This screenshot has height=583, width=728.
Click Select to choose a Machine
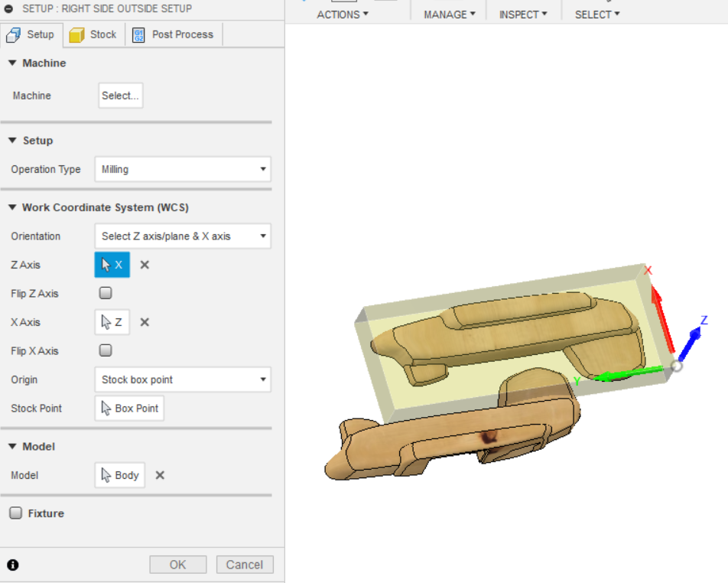click(x=120, y=95)
